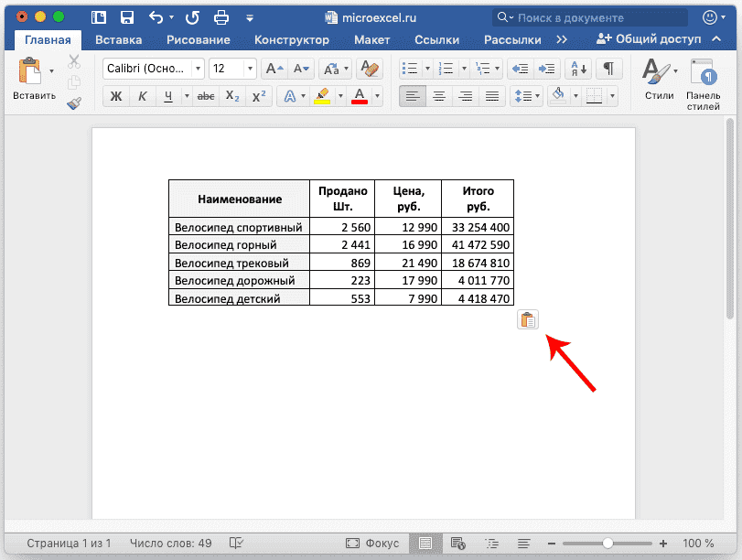This screenshot has height=560, width=742.
Task: Open the Макет ribbon tab
Action: 371,39
